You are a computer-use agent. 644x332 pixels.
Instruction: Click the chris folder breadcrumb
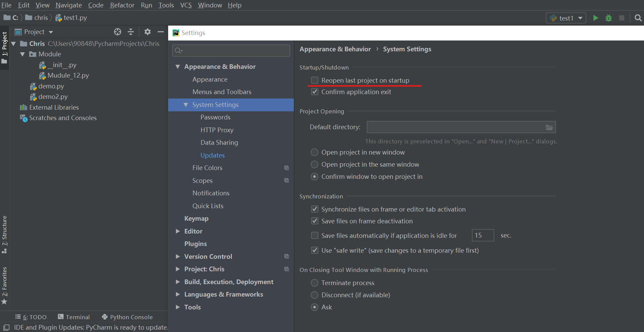point(37,18)
